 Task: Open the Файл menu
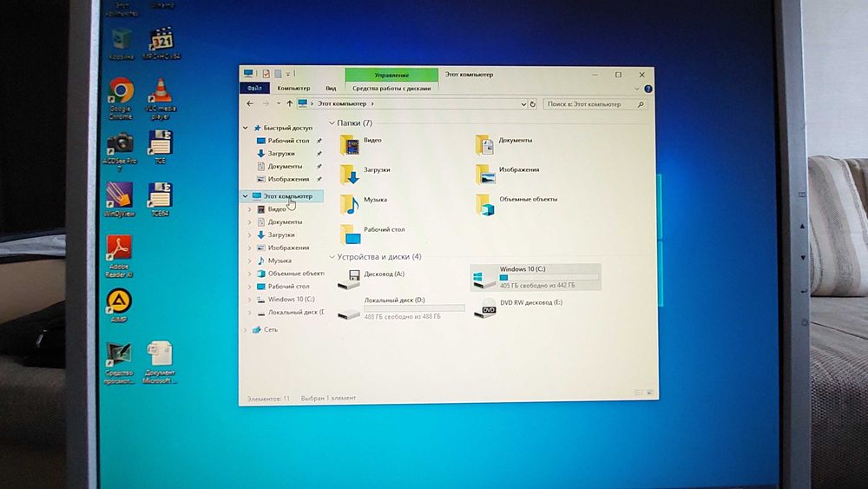pos(254,88)
